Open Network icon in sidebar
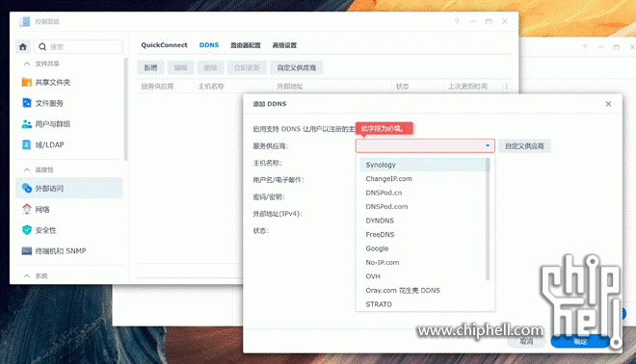 (27, 209)
